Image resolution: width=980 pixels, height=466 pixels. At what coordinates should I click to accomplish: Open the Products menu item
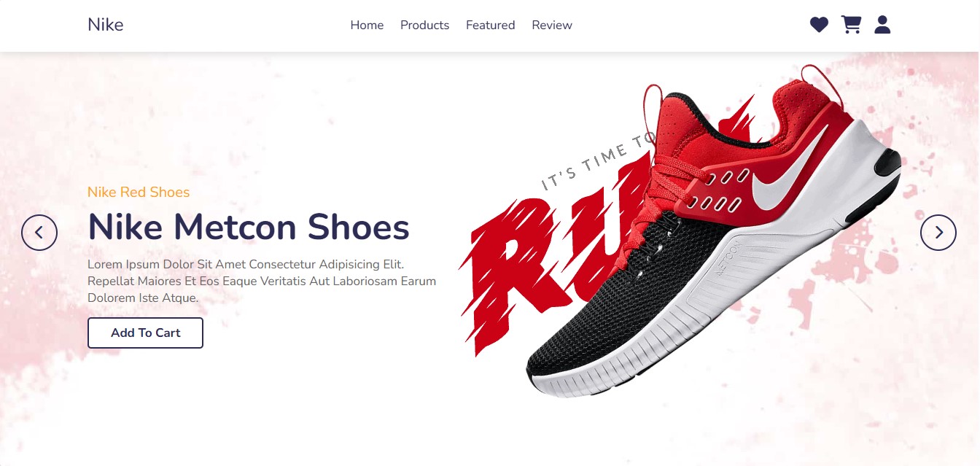424,25
